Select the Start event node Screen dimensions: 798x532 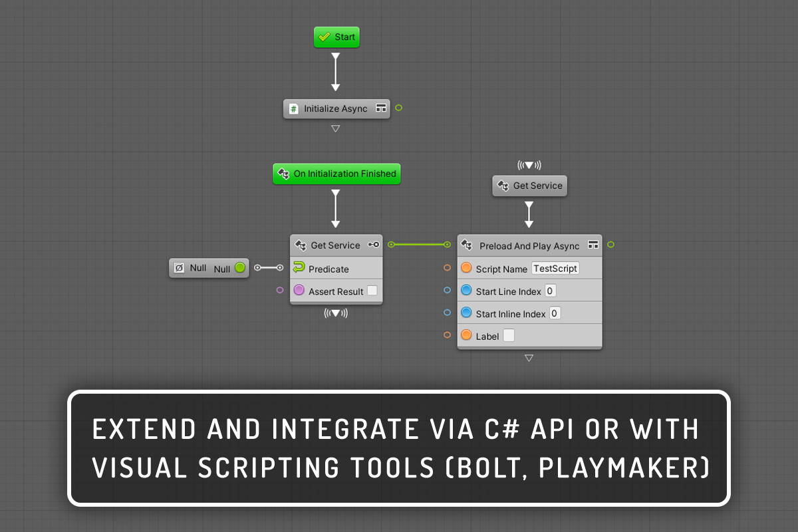click(336, 37)
